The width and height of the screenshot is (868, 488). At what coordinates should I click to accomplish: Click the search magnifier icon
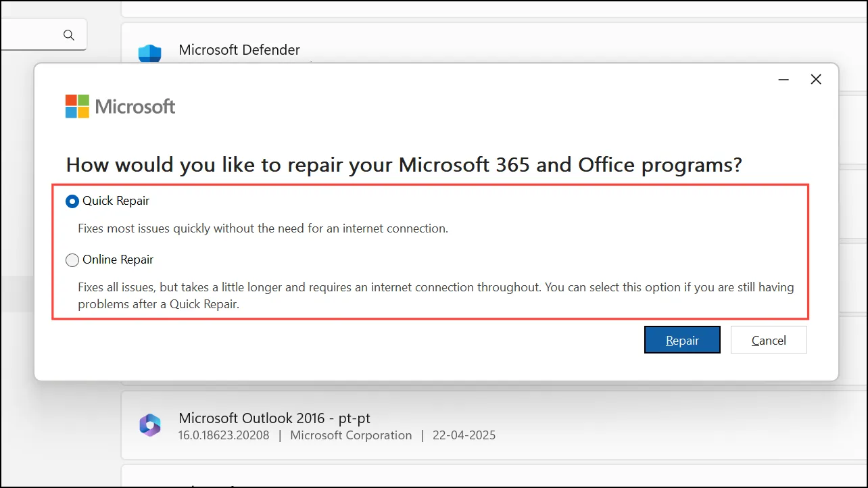tap(68, 35)
